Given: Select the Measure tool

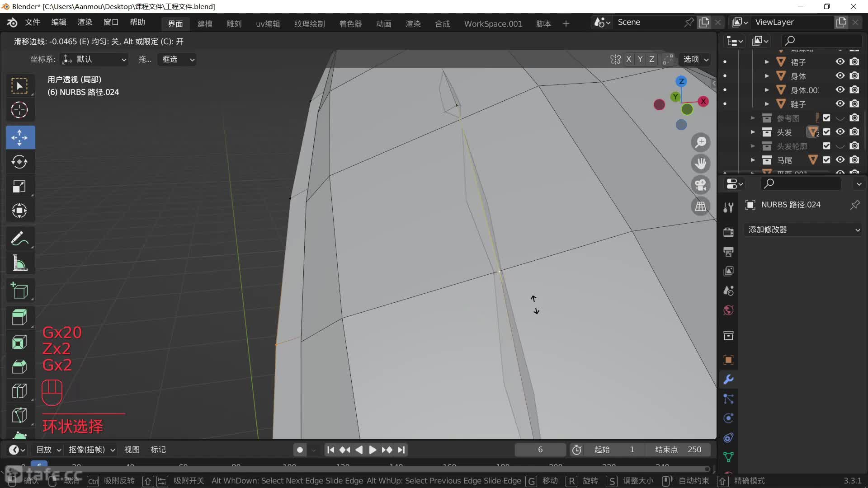Looking at the screenshot, I should (x=19, y=263).
